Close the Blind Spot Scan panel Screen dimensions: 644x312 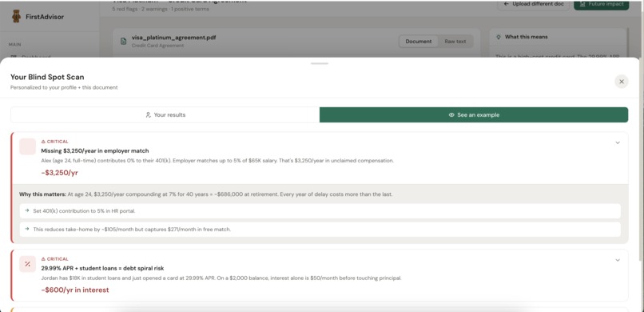tap(622, 82)
